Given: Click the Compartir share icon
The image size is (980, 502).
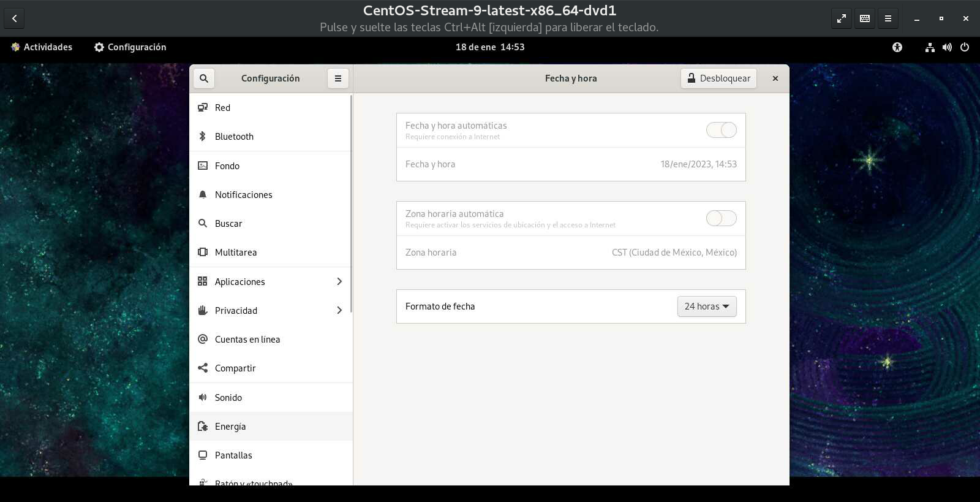Looking at the screenshot, I should pos(203,368).
